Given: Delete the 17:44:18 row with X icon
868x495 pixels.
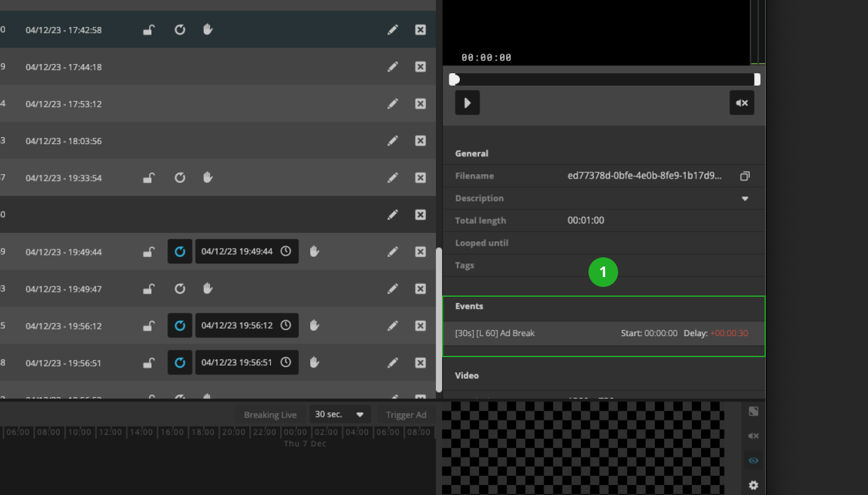Looking at the screenshot, I should (x=420, y=66).
